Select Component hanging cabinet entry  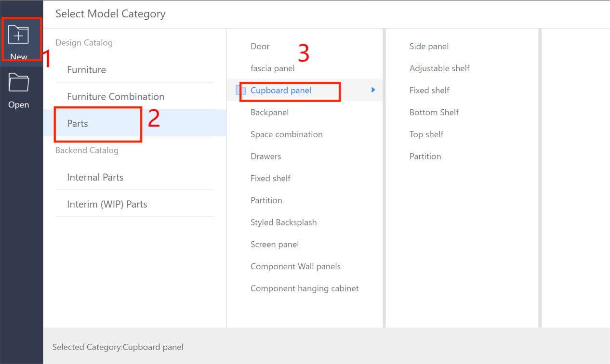(x=305, y=289)
